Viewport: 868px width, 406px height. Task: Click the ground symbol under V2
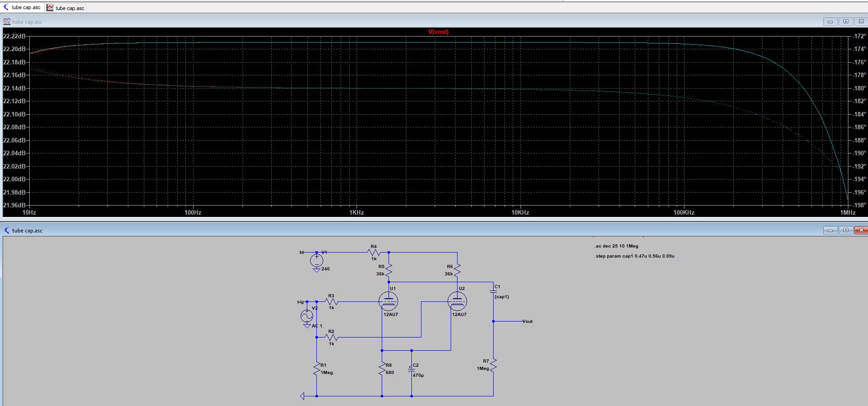coord(306,325)
